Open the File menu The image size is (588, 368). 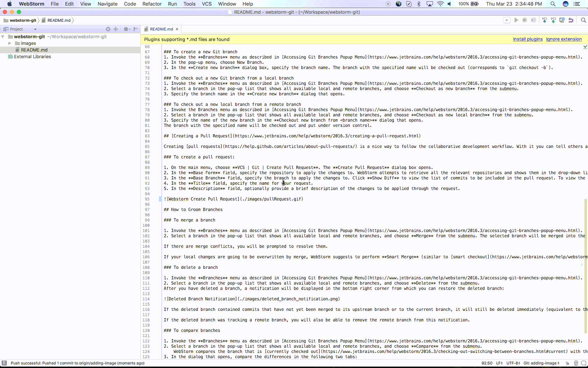55,4
